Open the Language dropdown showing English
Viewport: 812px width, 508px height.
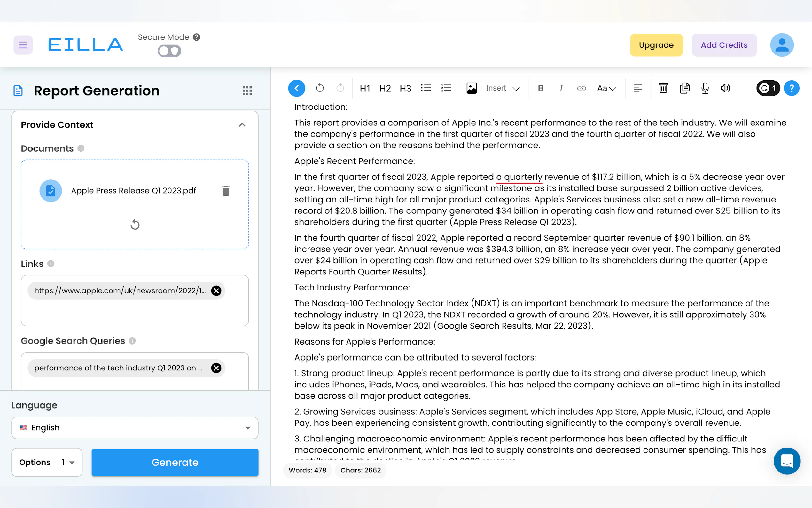coord(135,427)
